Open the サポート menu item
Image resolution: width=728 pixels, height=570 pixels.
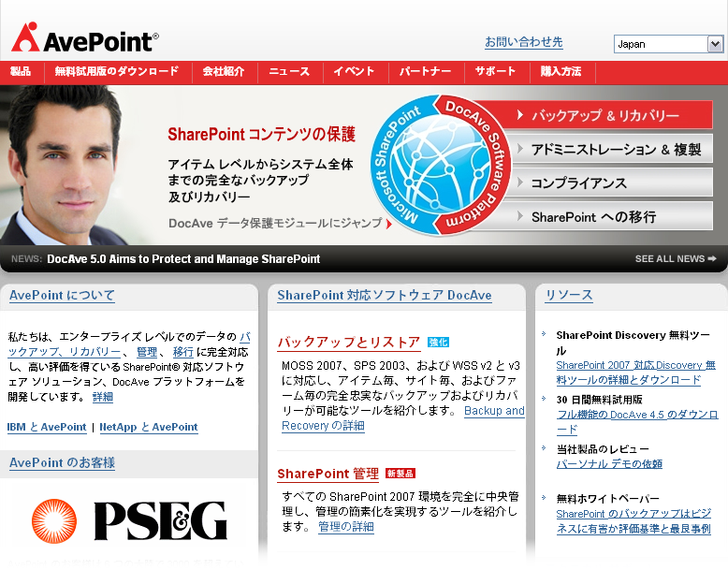point(495,72)
